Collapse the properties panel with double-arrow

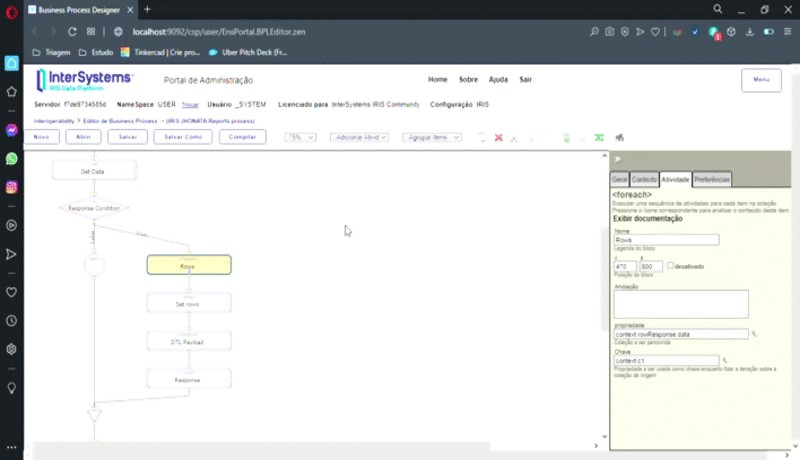(618, 159)
